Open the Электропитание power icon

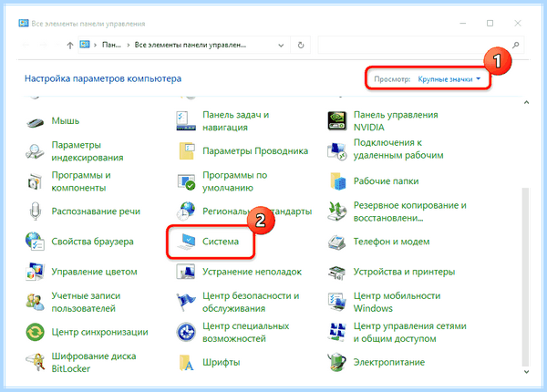[x=337, y=362]
